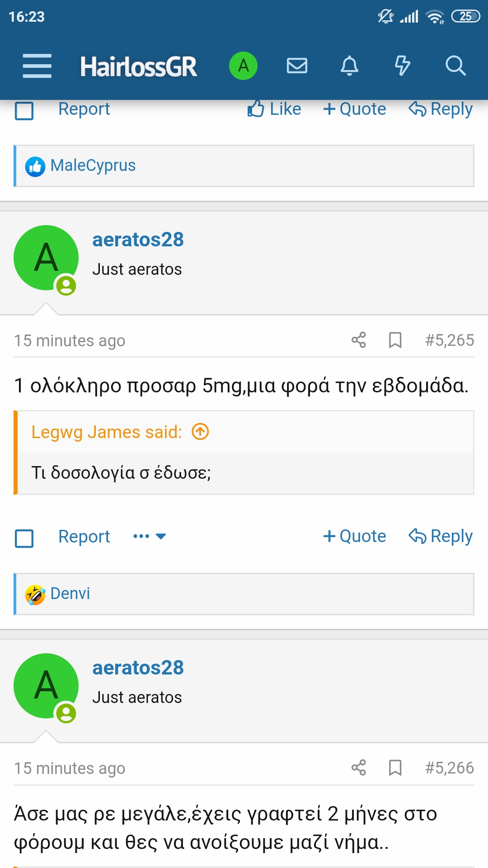Bookmark post #5,265

[x=395, y=340]
